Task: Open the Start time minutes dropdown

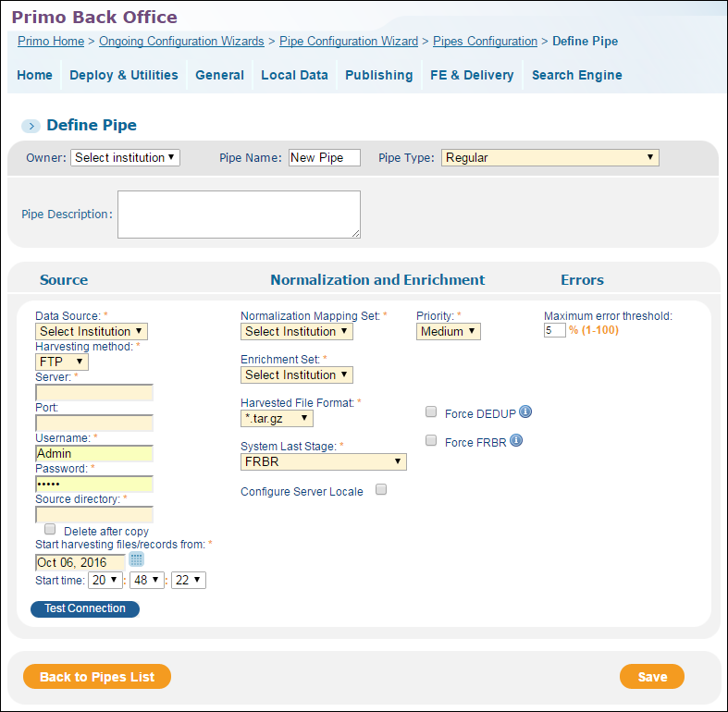Action: tap(147, 580)
